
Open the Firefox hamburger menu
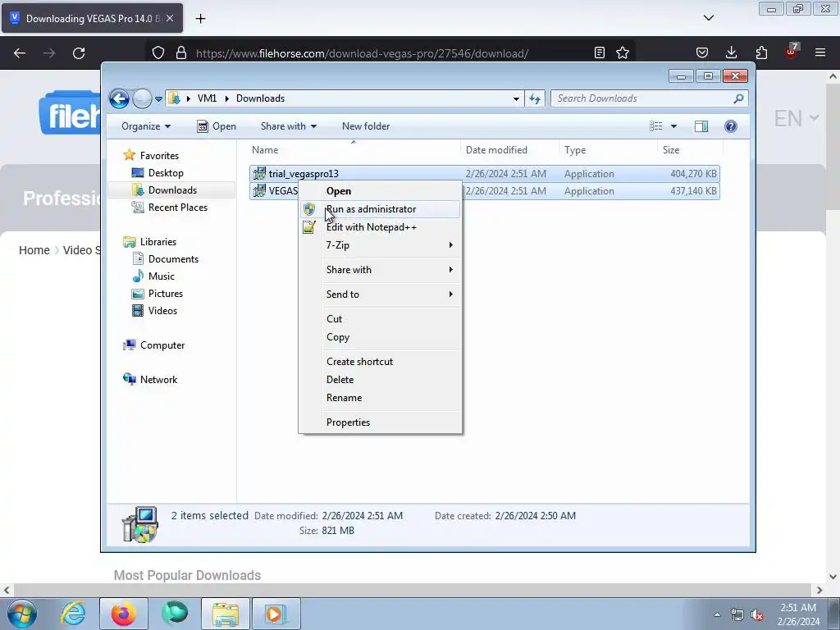(x=820, y=52)
